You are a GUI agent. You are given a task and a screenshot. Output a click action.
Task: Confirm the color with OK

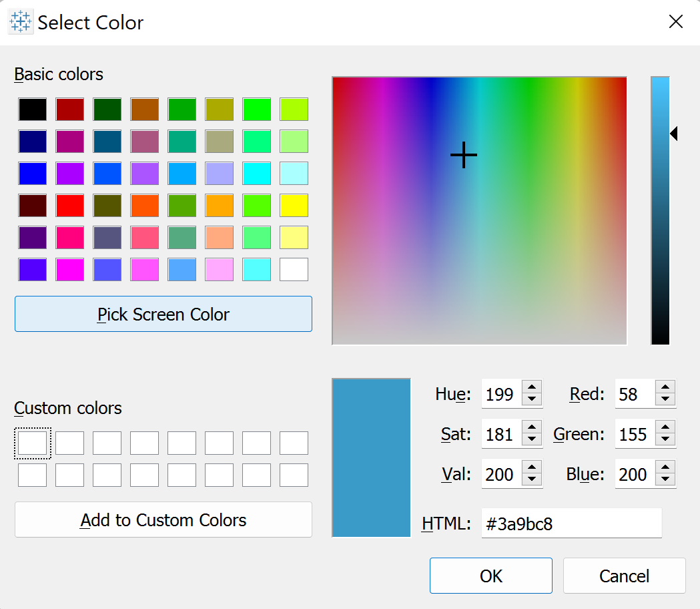490,576
